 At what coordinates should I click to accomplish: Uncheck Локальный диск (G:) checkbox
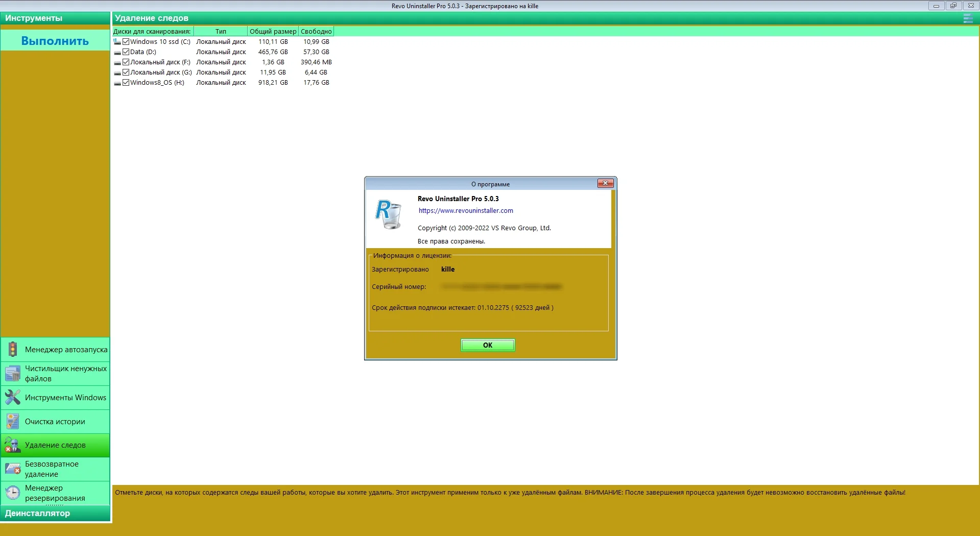(x=126, y=72)
